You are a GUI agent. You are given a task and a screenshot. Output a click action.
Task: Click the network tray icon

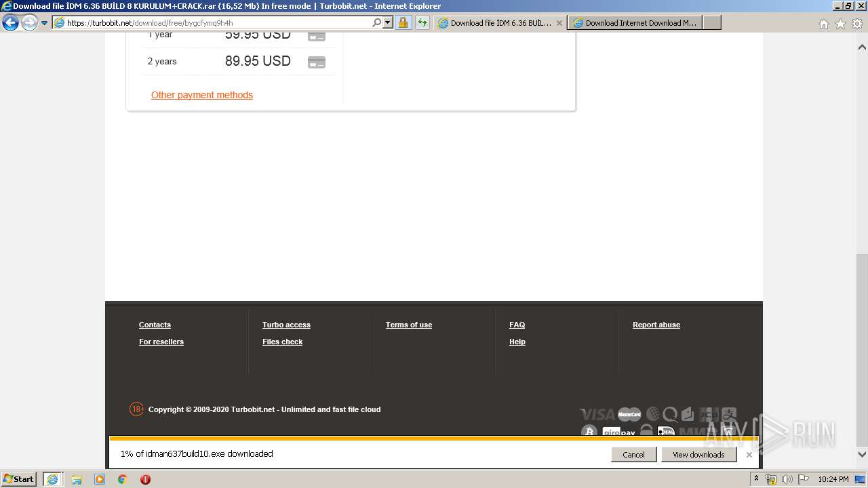click(x=771, y=479)
